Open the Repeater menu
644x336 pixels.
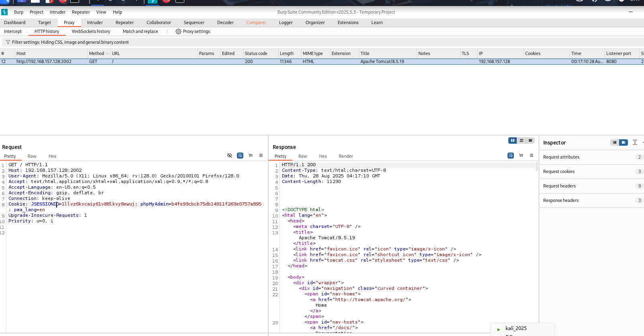tap(81, 12)
